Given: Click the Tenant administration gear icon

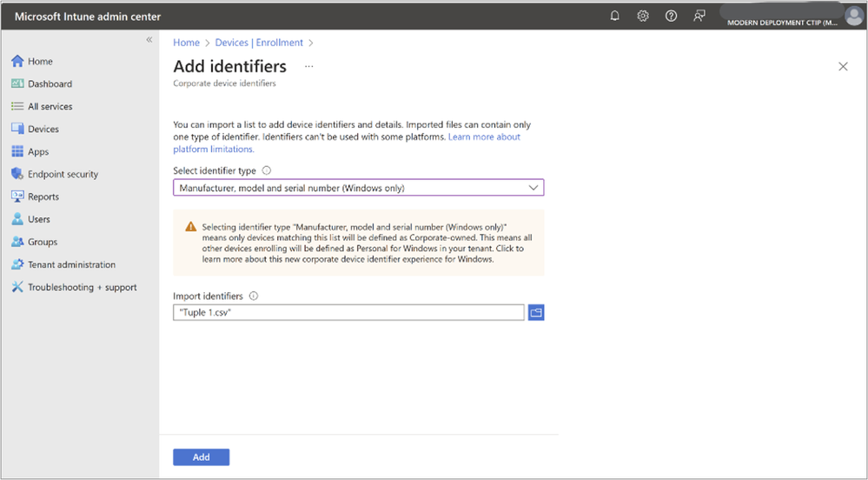Looking at the screenshot, I should coord(17,264).
